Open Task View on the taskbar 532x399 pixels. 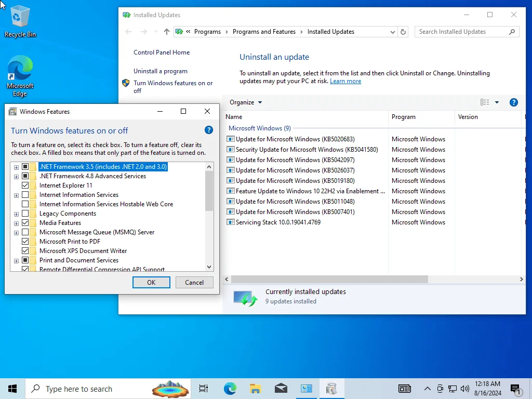coord(204,389)
